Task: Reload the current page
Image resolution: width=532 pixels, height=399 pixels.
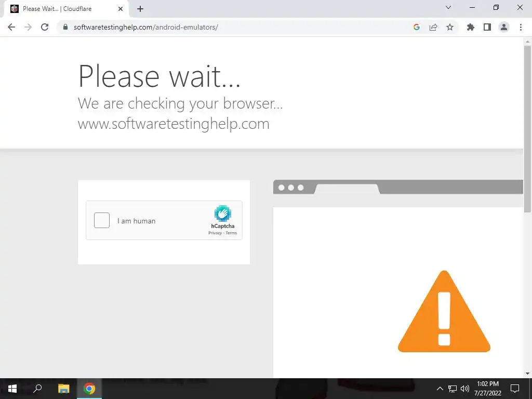Action: 45,27
